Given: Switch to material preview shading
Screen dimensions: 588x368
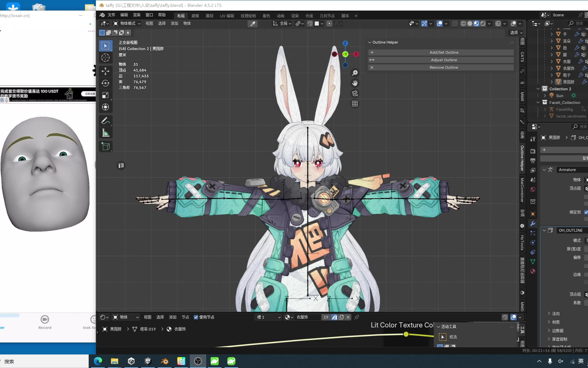Looking at the screenshot, I should click(476, 24).
